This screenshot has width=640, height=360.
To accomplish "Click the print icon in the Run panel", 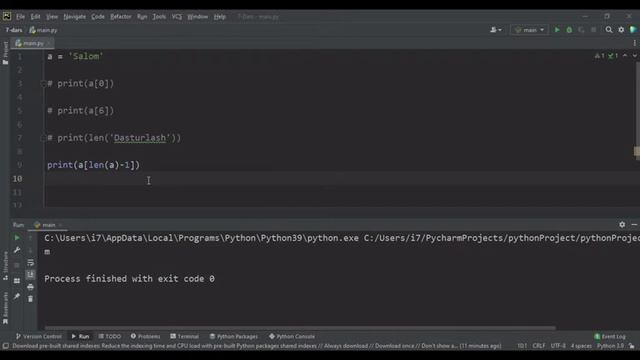I will [x=31, y=287].
